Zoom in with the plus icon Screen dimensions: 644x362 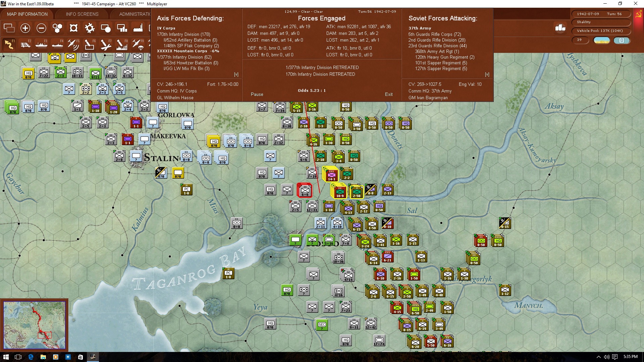click(x=25, y=28)
